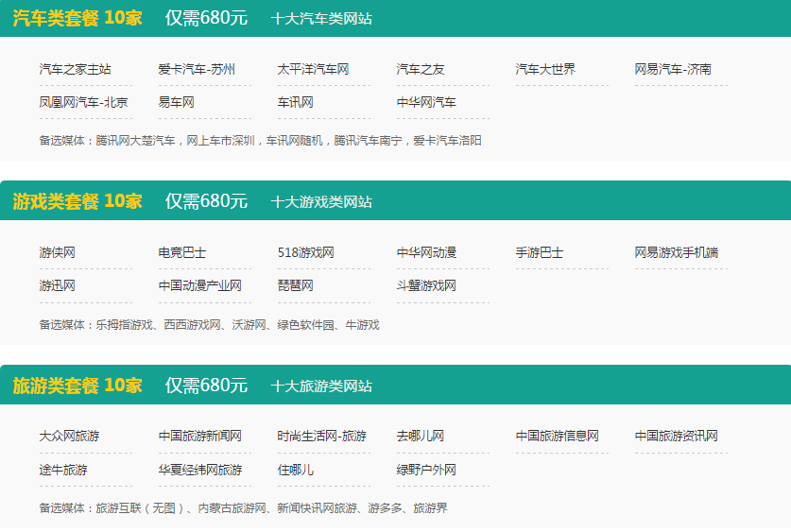Screen dimensions: 791x532
Task: Open 中国旅游资讯网 link
Action: point(676,436)
